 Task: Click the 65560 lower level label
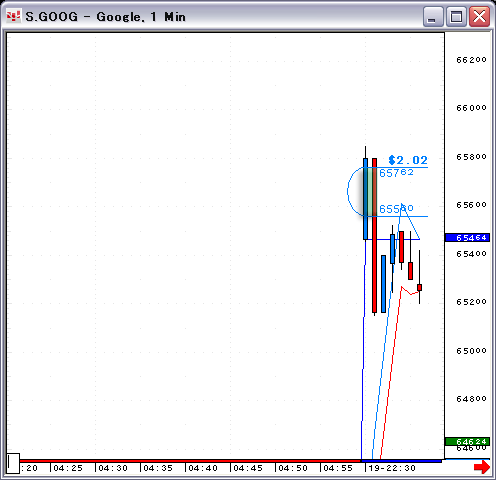click(396, 209)
